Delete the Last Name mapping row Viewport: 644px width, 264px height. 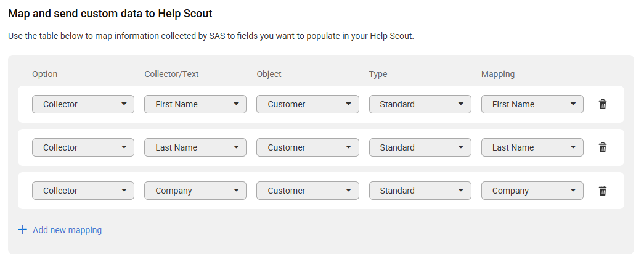(x=603, y=147)
